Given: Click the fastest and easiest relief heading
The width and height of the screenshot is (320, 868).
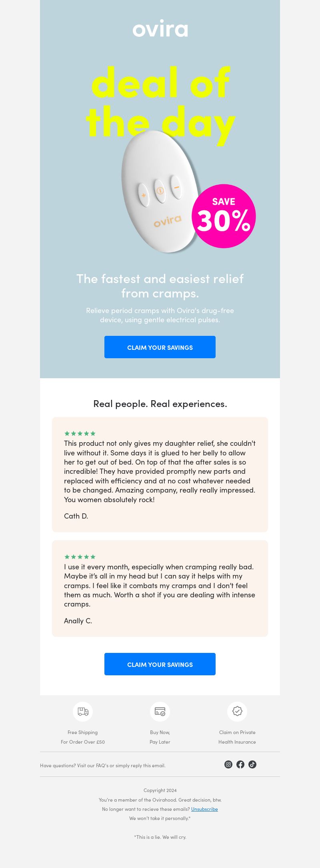Looking at the screenshot, I should [160, 286].
